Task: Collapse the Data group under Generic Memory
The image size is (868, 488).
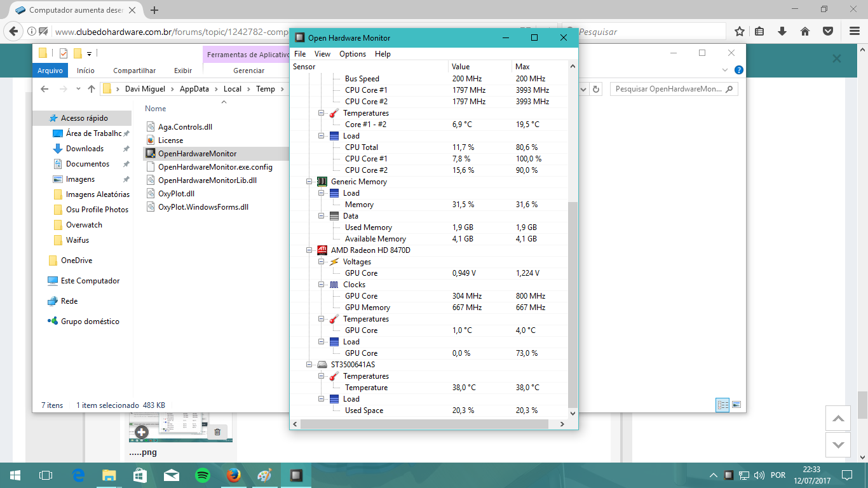Action: 322,216
